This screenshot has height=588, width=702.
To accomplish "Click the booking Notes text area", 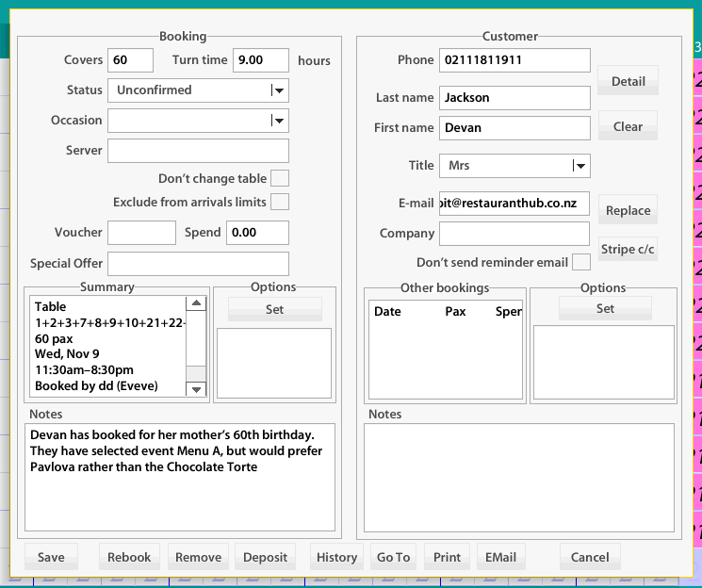I will click(x=180, y=478).
